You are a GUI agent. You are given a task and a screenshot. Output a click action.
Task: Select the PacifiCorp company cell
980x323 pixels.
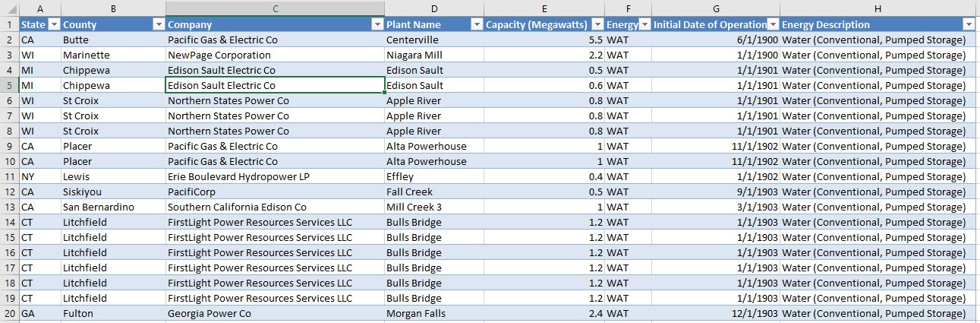click(x=276, y=192)
